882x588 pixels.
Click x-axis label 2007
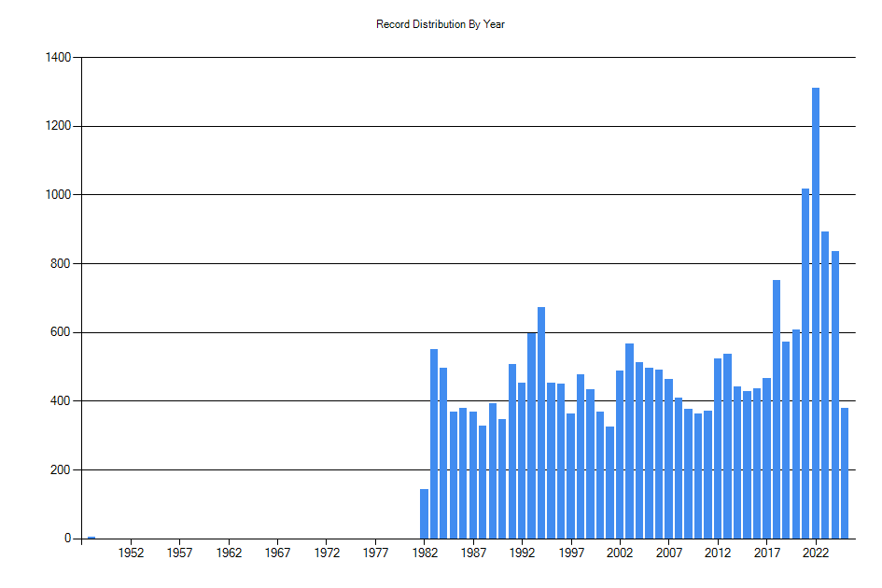[x=668, y=553]
